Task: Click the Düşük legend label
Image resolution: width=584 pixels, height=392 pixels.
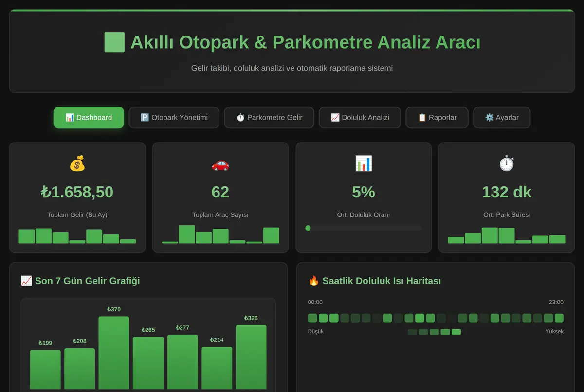Action: (x=316, y=331)
